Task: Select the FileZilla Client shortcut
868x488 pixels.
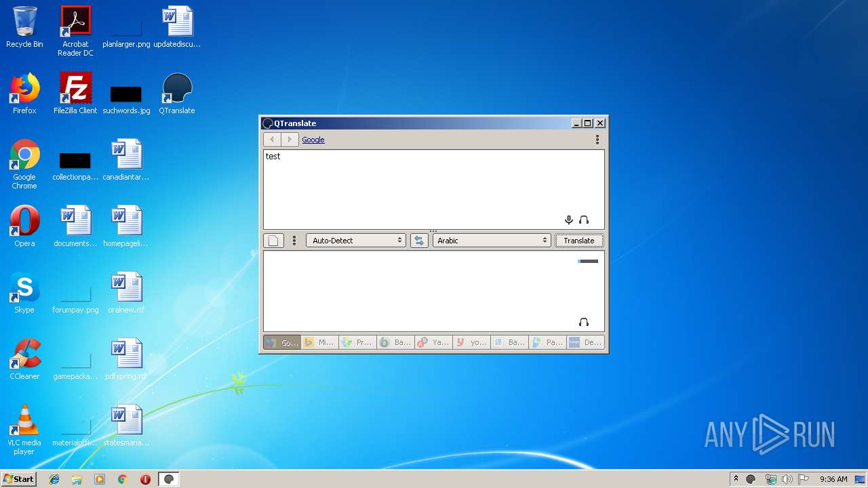Action: coord(75,94)
